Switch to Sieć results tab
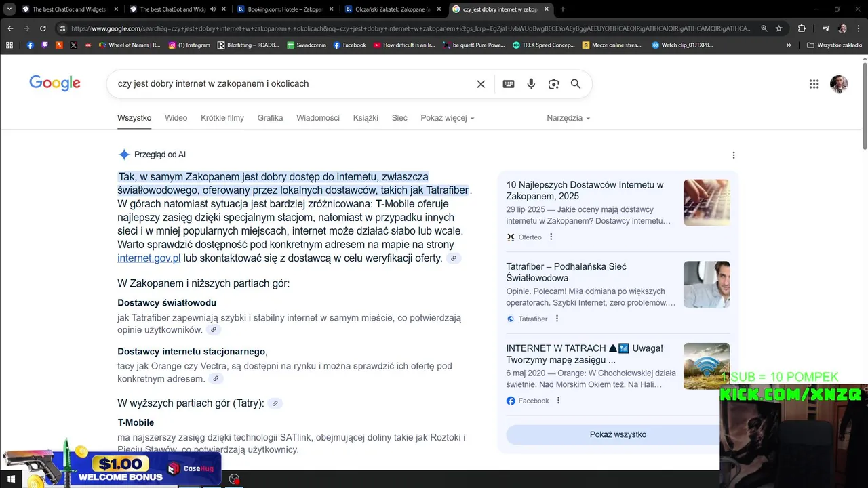This screenshot has height=488, width=868. click(399, 118)
